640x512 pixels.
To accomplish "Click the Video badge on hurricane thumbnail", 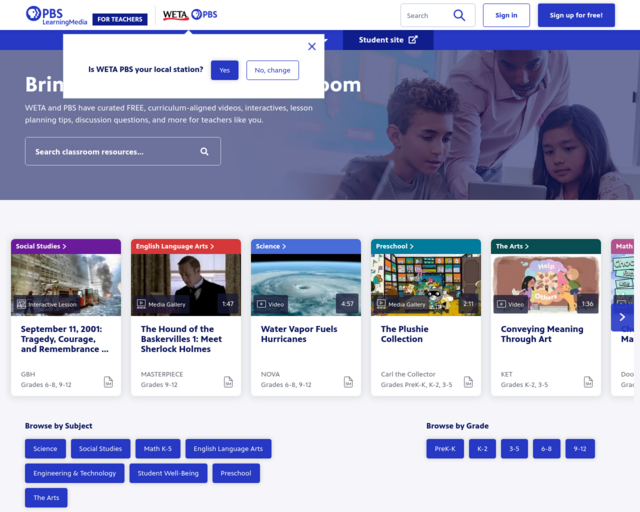I will (271, 304).
